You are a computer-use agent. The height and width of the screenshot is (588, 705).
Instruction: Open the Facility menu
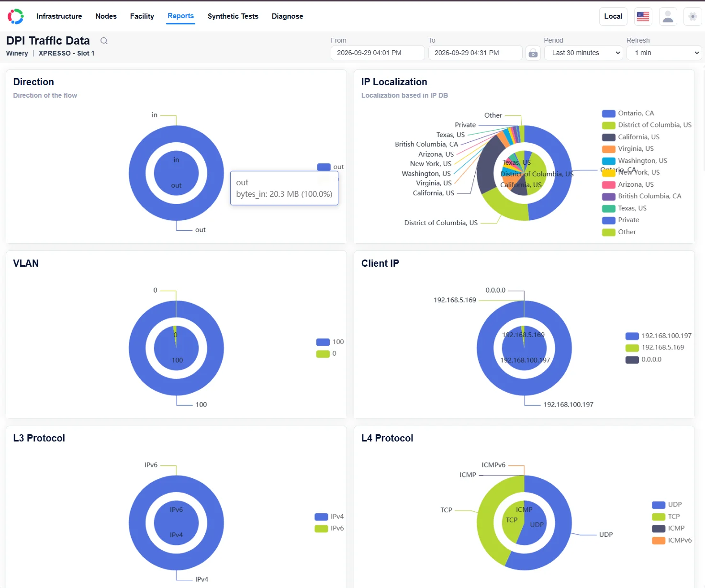[x=142, y=16]
